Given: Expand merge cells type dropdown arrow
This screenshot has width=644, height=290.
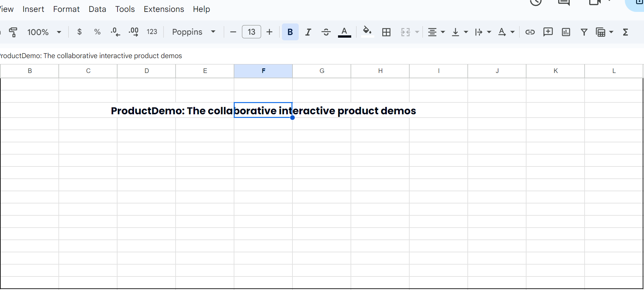Looking at the screenshot, I should [x=417, y=32].
